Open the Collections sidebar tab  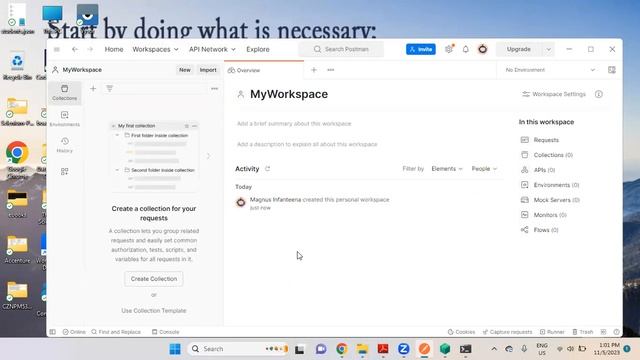click(64, 93)
